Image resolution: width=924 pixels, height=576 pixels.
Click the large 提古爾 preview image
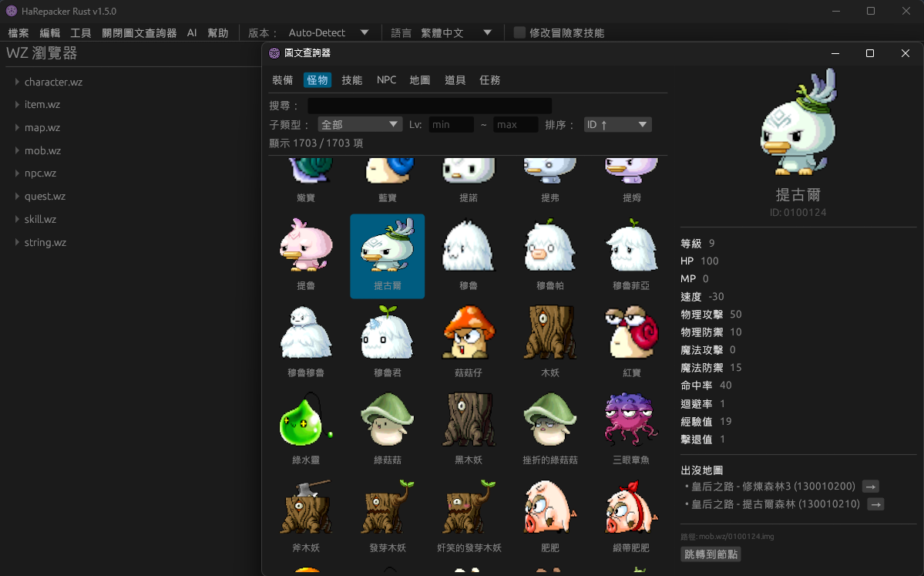(x=798, y=122)
